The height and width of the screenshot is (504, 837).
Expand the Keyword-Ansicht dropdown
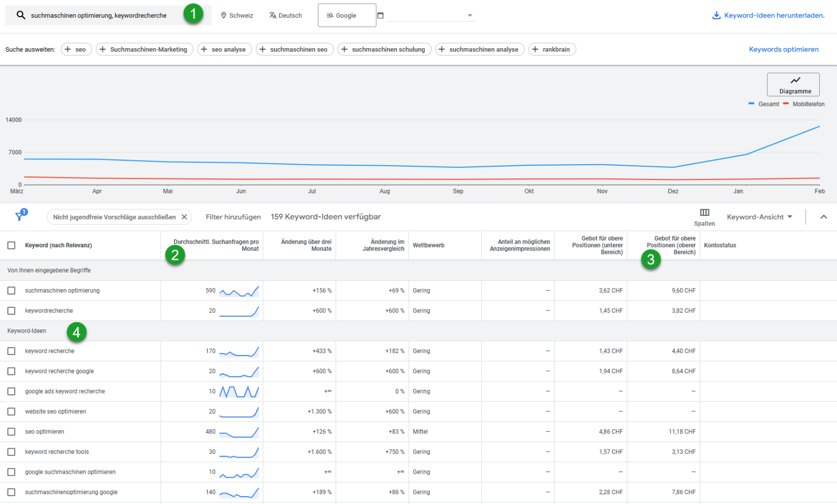(760, 217)
